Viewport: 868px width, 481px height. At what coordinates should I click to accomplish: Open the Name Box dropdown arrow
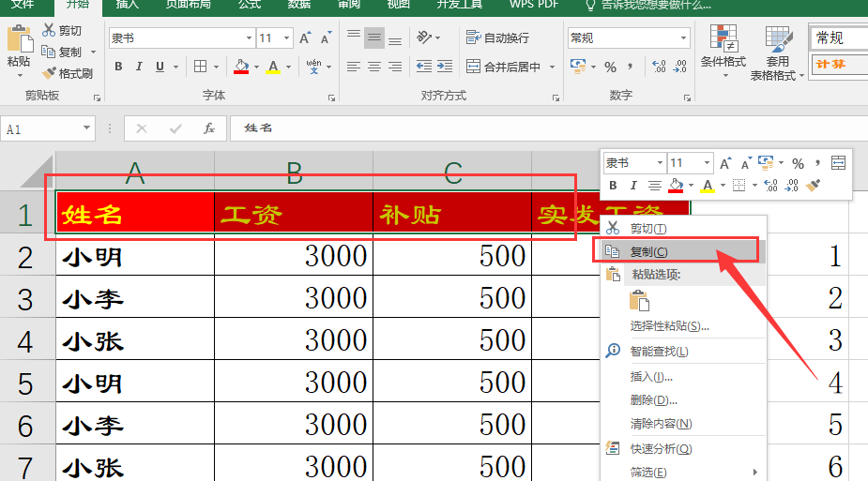coord(86,128)
